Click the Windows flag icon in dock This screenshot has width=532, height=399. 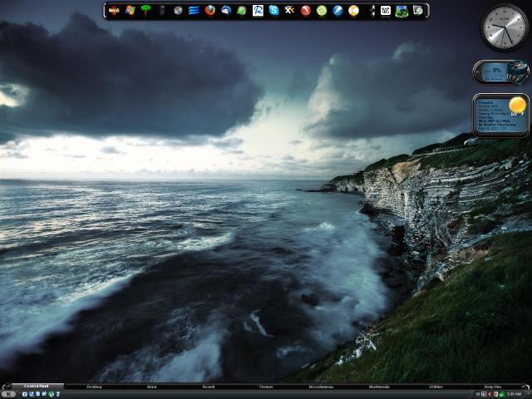(131, 11)
